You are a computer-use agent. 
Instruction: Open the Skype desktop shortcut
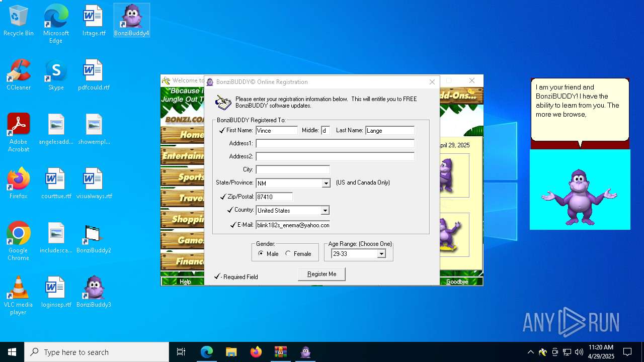56,75
